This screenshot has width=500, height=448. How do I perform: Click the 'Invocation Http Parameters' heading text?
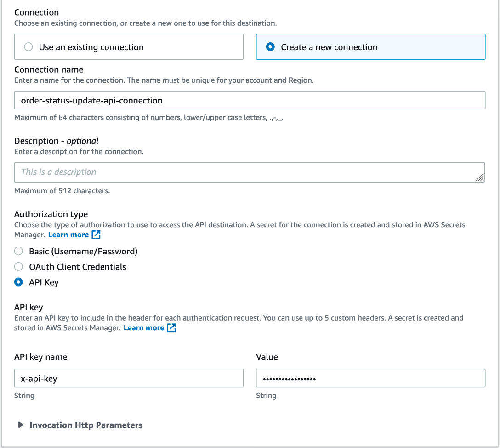click(x=86, y=425)
